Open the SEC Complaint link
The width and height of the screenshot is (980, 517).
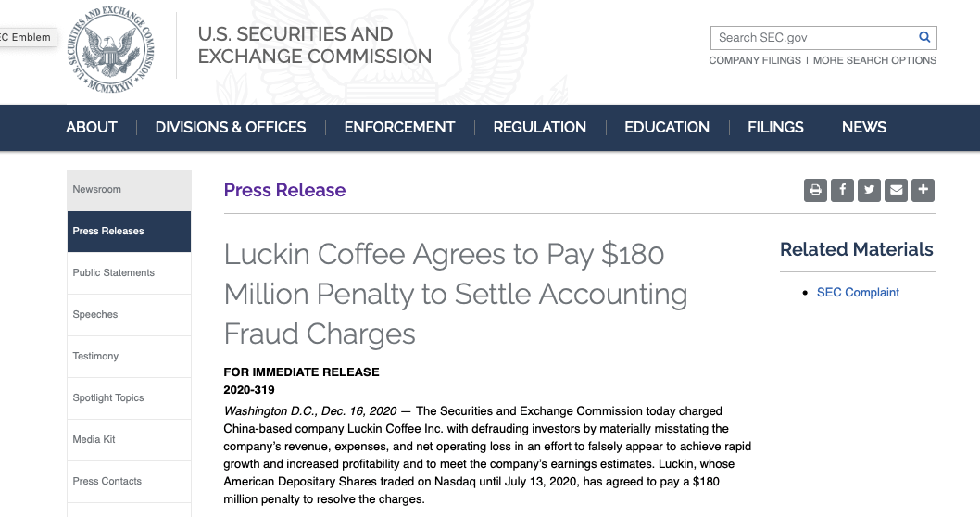click(858, 293)
